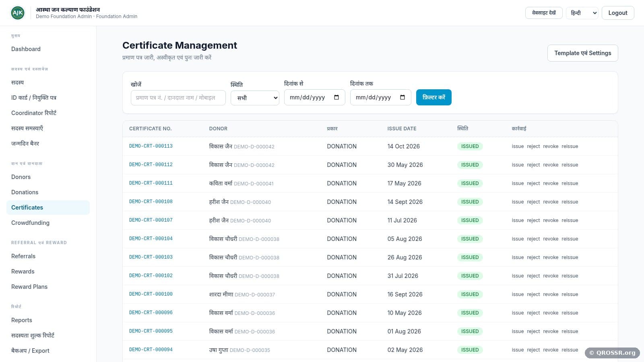Click issue for DEMO-CRT-000103
The height and width of the screenshot is (362, 644).
click(x=518, y=257)
